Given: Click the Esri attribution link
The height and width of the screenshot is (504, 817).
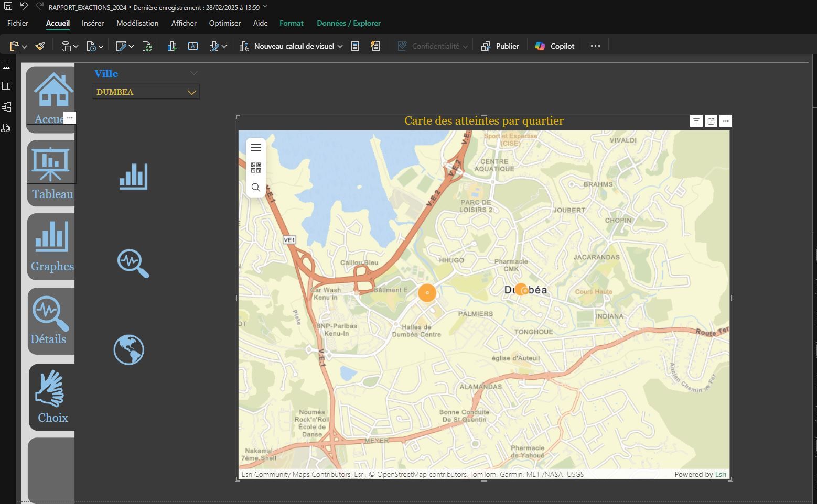Looking at the screenshot, I should point(721,474).
